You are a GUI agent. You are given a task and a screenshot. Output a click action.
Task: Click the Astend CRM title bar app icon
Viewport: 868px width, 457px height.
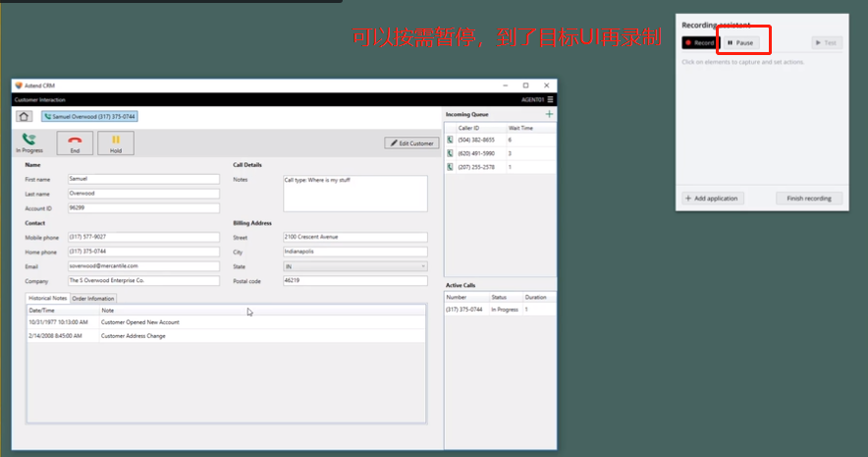pyautogui.click(x=19, y=86)
